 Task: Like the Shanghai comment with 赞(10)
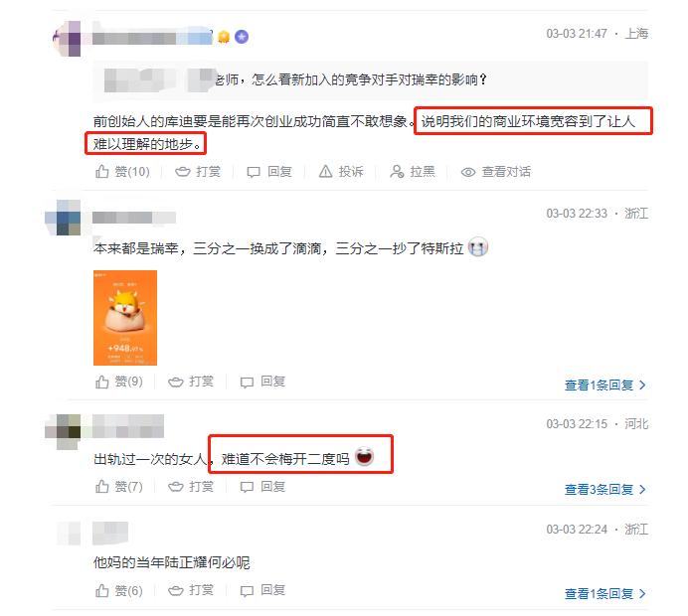click(122, 172)
